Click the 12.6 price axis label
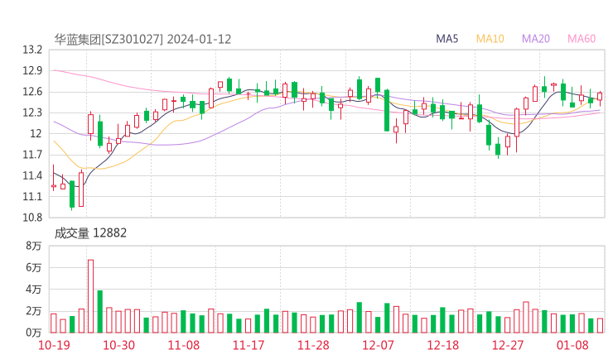The image size is (613, 364). pos(32,92)
